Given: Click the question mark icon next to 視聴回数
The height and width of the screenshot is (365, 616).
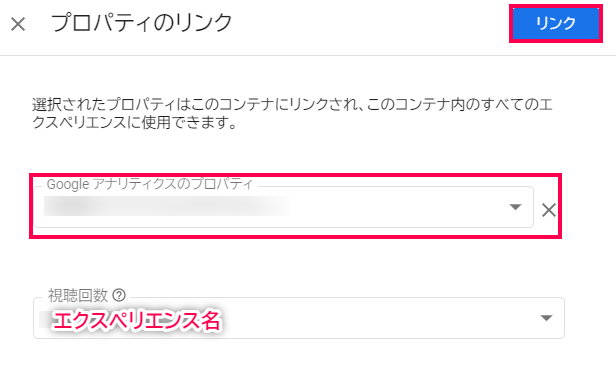Looking at the screenshot, I should [119, 295].
